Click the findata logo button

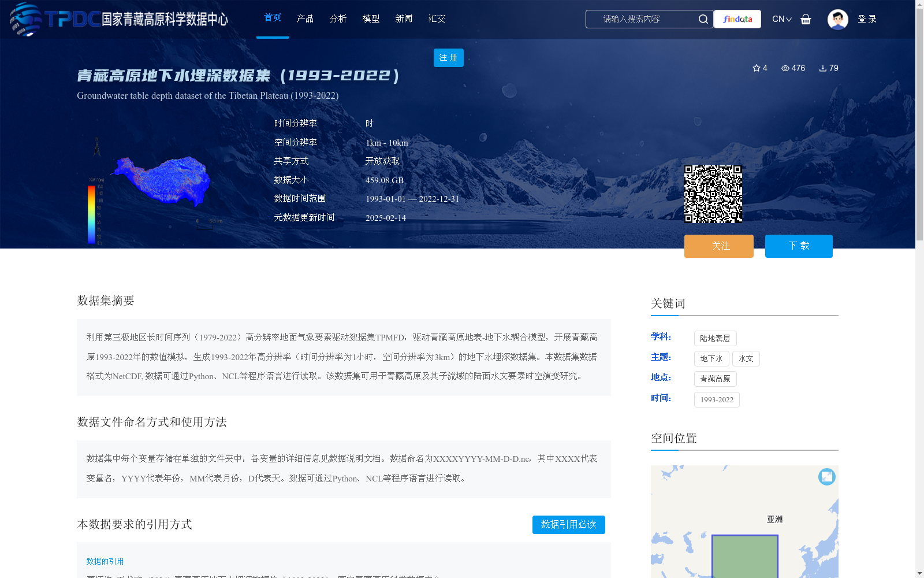coord(737,19)
